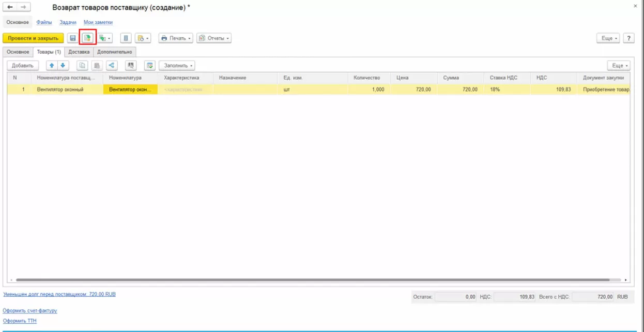Viewport: 644px width, 332px height.
Task: Click the Документ закупки column header
Action: pyautogui.click(x=604, y=78)
